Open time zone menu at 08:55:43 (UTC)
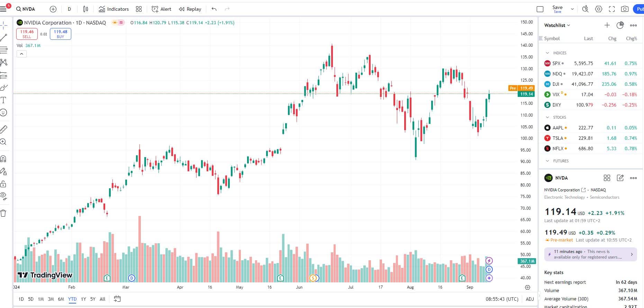Viewport: 644px width, 308px height. coord(502,299)
